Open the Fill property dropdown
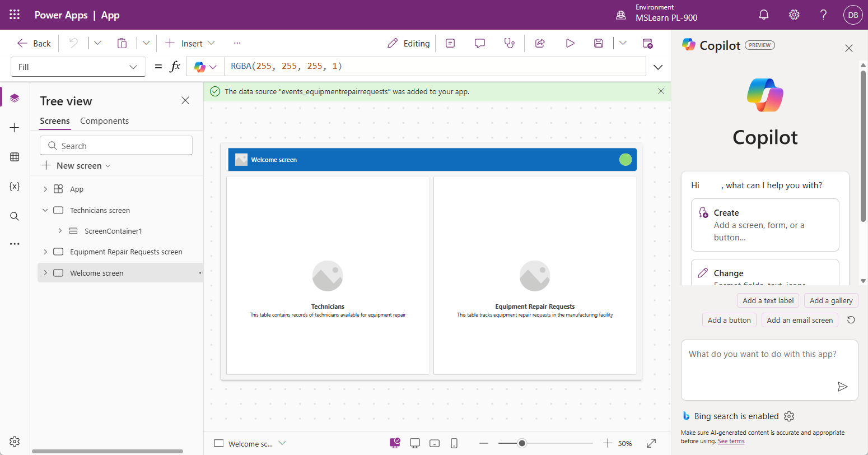 [78, 67]
